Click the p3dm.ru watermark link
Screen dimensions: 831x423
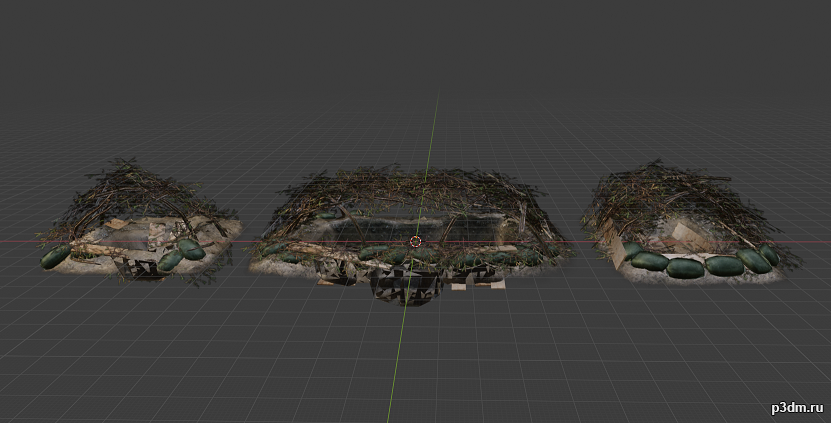coord(795,408)
